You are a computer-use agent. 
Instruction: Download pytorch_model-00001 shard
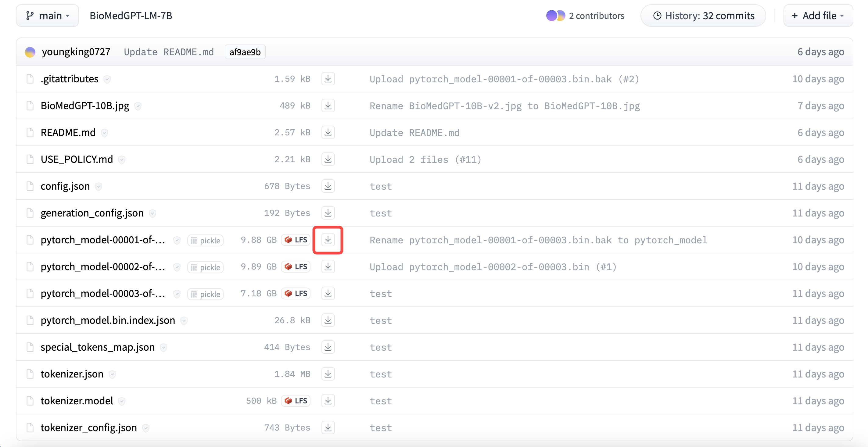[x=328, y=240]
